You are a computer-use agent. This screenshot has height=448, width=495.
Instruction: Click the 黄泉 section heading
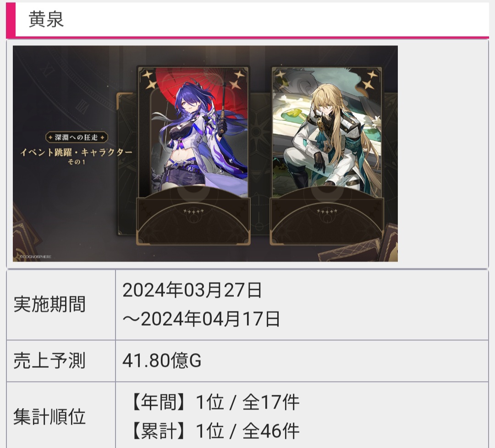(46, 19)
